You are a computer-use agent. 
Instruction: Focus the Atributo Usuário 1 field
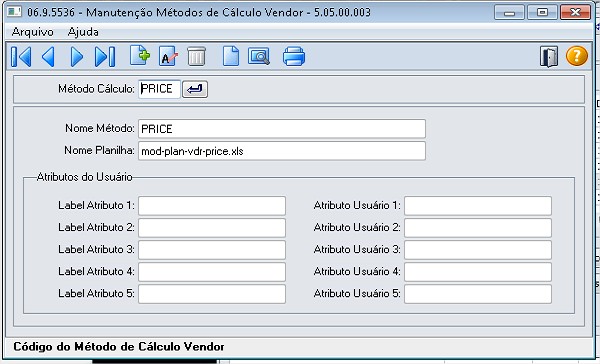[x=478, y=206]
